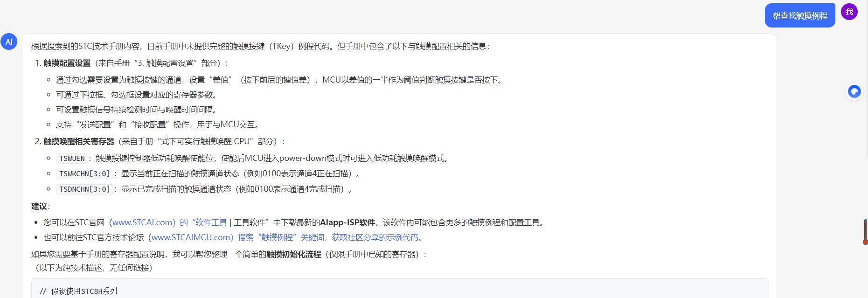Click the AI assistant avatar icon
The width and height of the screenshot is (868, 298).
(x=9, y=42)
